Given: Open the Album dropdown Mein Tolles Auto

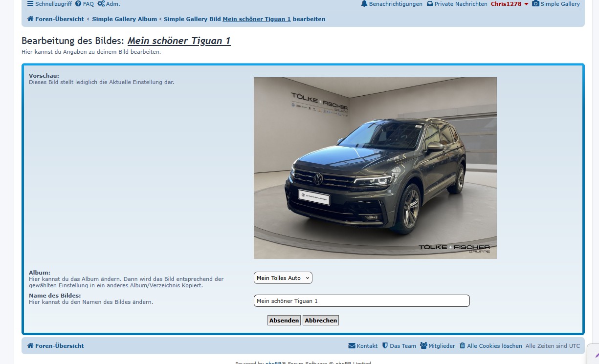Looking at the screenshot, I should click(x=283, y=278).
